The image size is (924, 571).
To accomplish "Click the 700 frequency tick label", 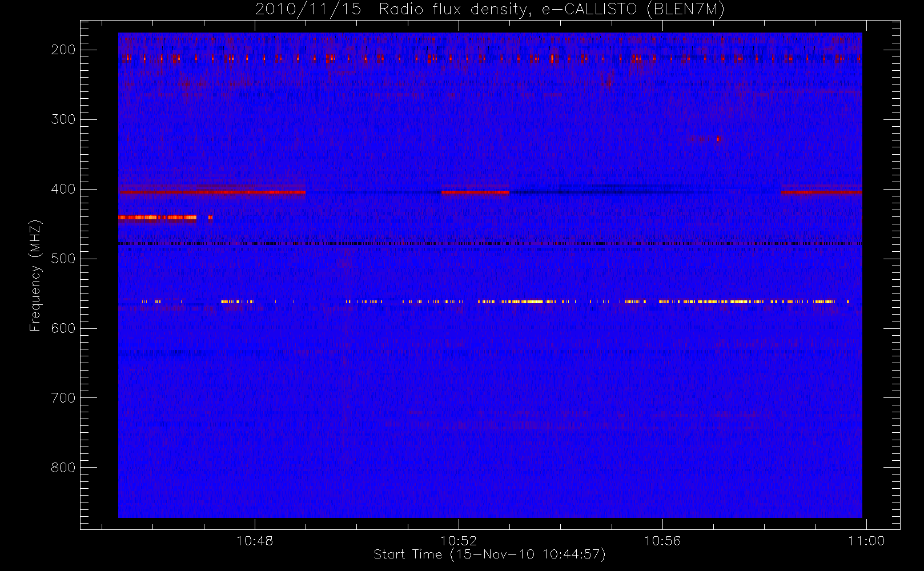I will [63, 398].
